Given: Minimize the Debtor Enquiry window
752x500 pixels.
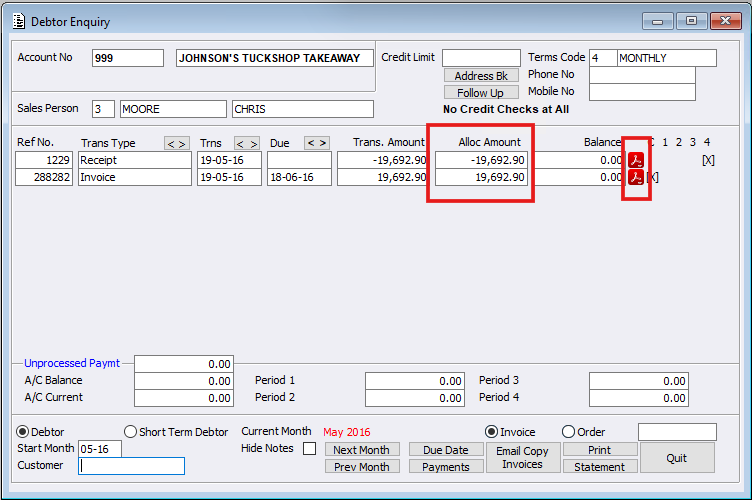Looking at the screenshot, I should [x=658, y=21].
